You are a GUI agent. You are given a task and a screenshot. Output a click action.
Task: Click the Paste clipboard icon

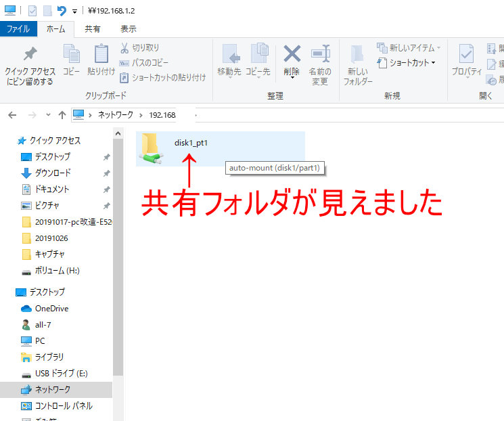[x=101, y=54]
